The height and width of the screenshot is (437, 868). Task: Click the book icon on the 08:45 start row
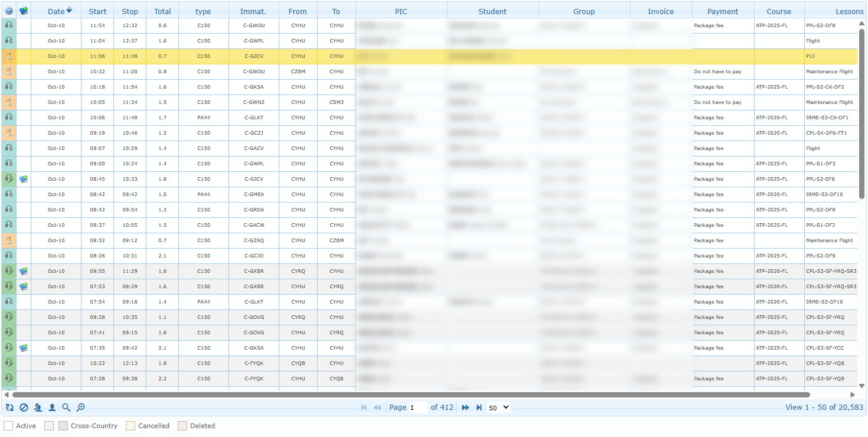[24, 179]
